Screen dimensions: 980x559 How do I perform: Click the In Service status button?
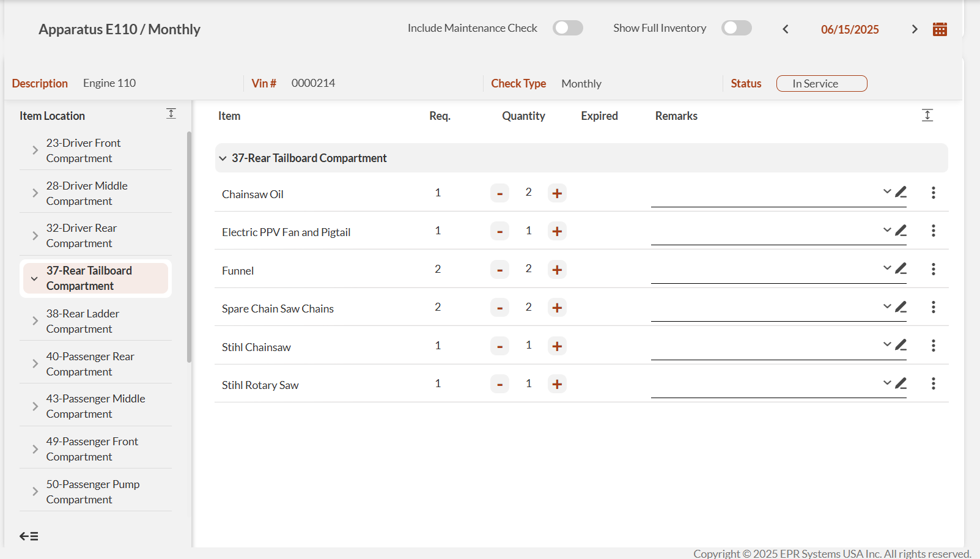pos(821,84)
